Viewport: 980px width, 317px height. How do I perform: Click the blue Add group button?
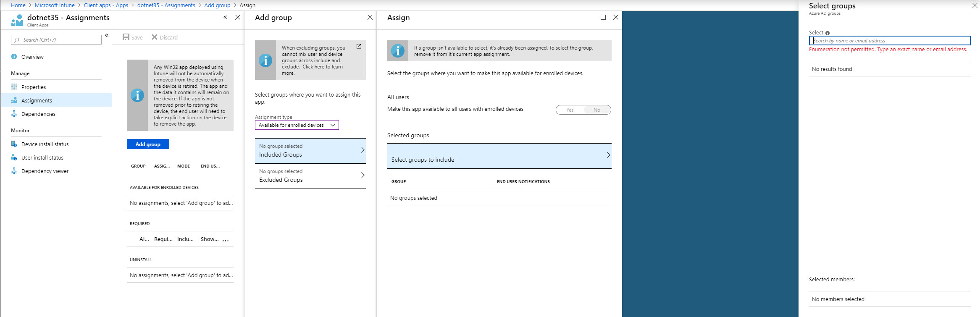[148, 144]
